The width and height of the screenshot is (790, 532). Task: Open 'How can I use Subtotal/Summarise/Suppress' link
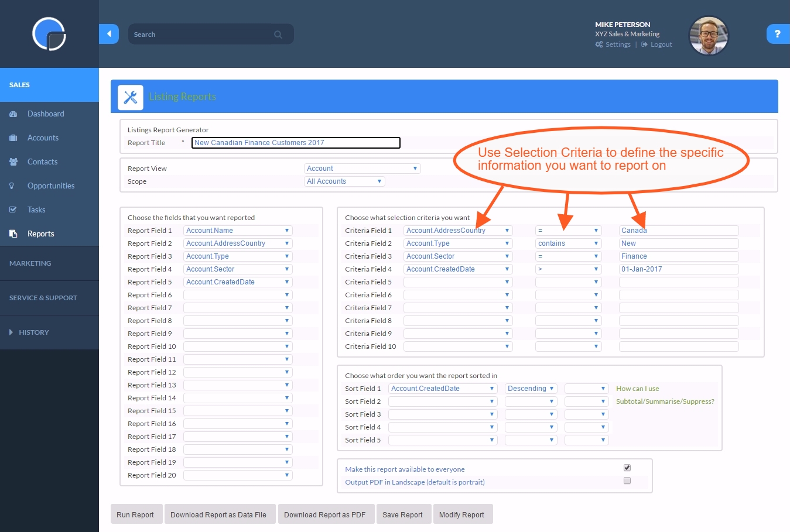(x=665, y=395)
